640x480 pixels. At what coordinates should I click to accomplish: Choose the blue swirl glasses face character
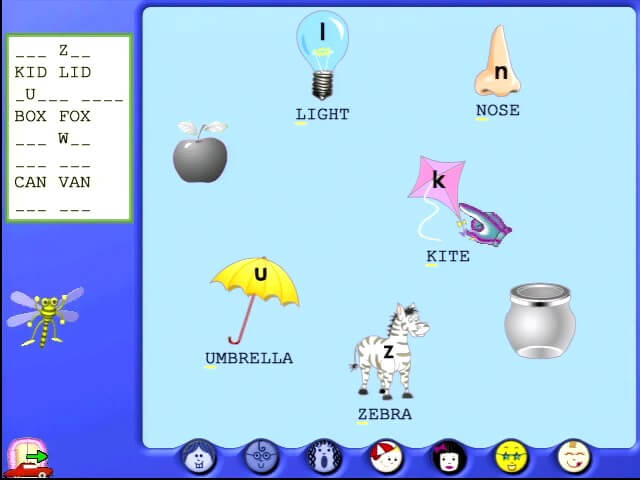pos(262,456)
